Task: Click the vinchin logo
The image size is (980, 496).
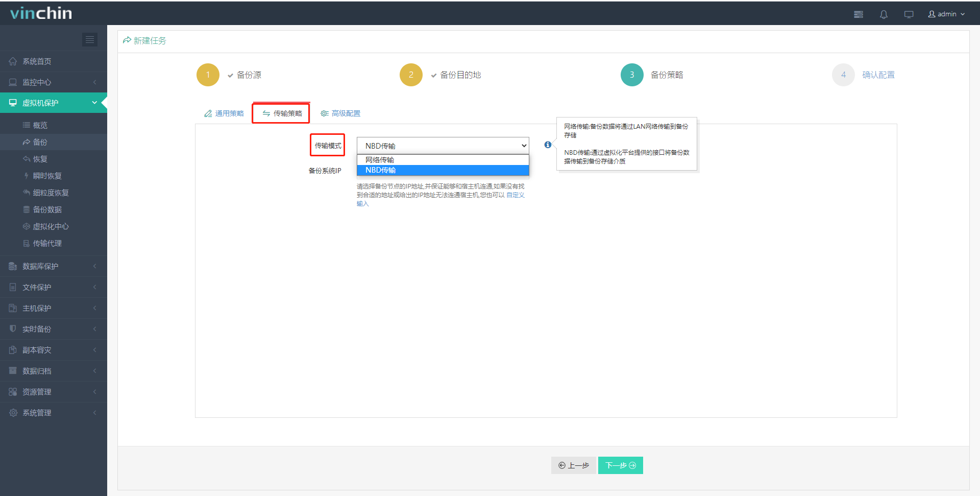Action: (x=41, y=13)
